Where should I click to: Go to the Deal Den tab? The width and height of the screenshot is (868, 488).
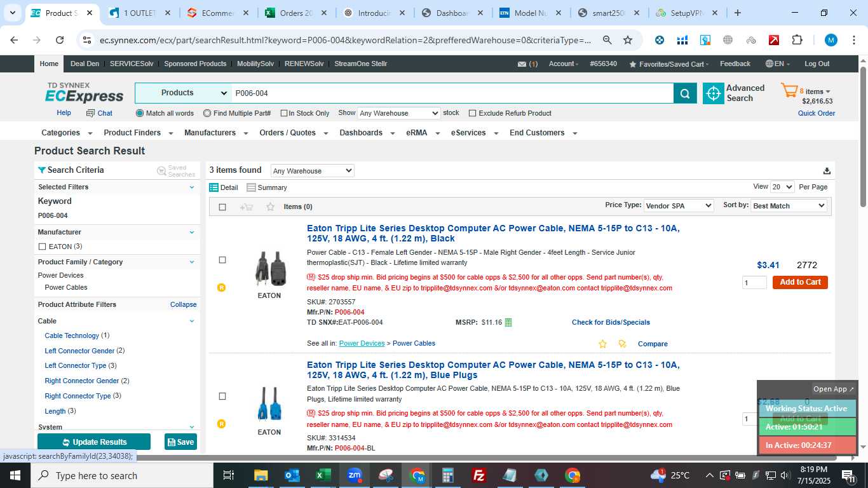click(x=85, y=64)
